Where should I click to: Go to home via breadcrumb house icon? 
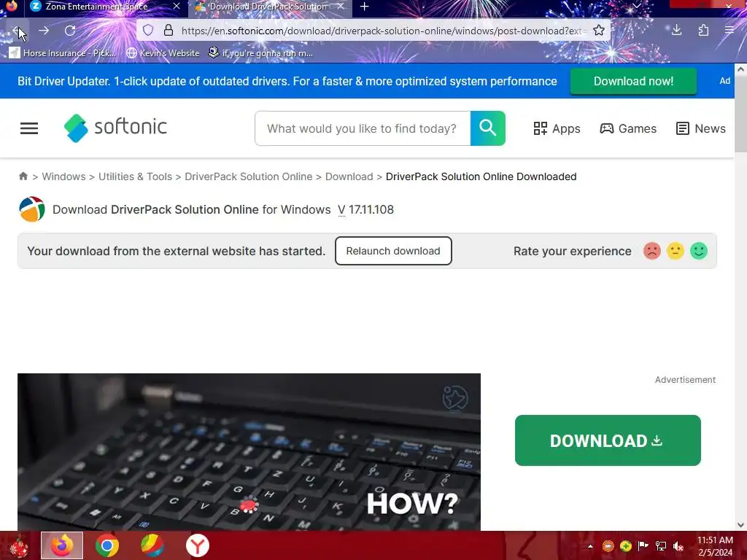[23, 176]
